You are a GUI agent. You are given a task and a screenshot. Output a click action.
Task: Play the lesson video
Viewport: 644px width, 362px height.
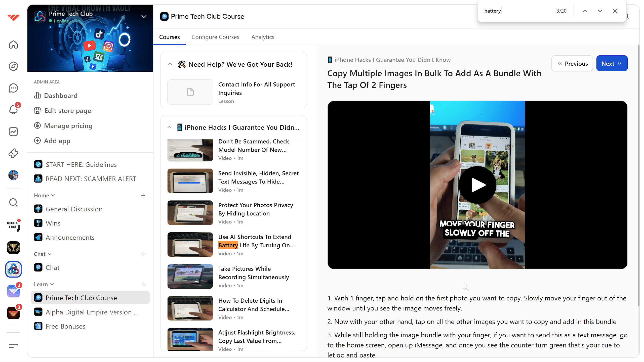477,185
